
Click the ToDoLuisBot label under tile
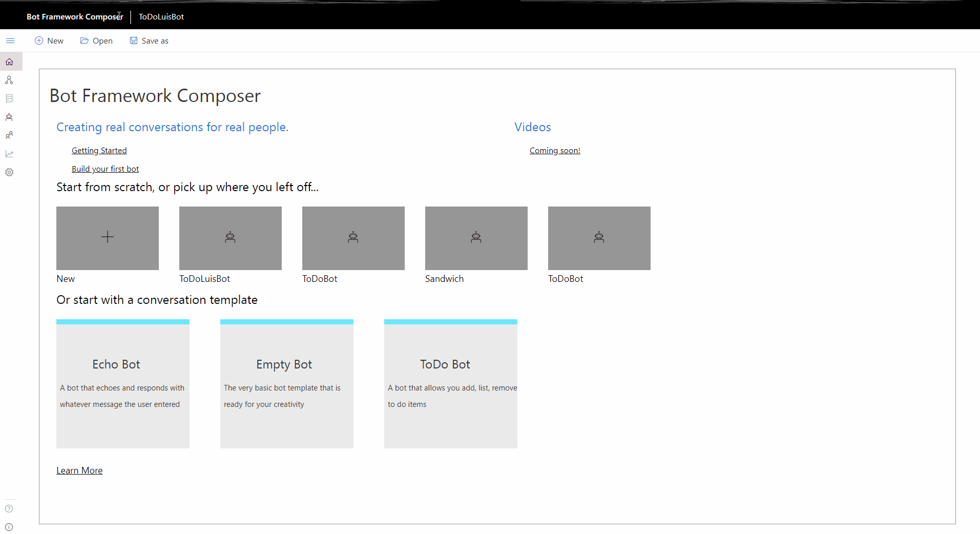tap(205, 279)
